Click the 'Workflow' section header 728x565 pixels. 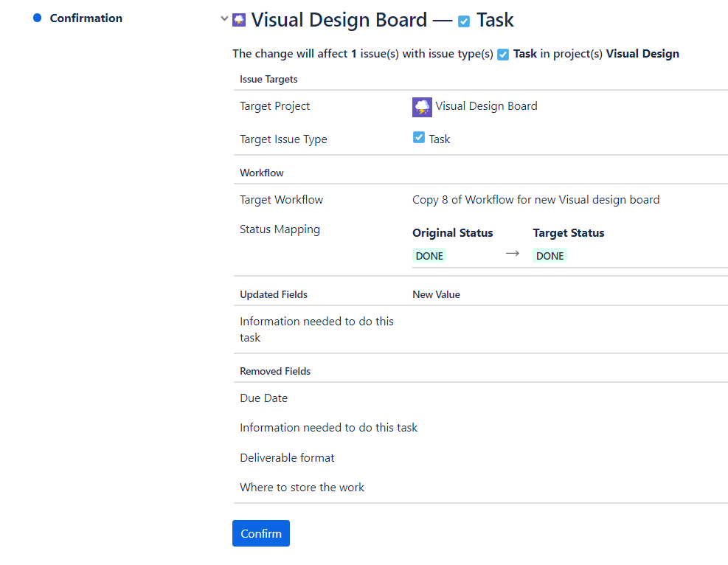262,173
